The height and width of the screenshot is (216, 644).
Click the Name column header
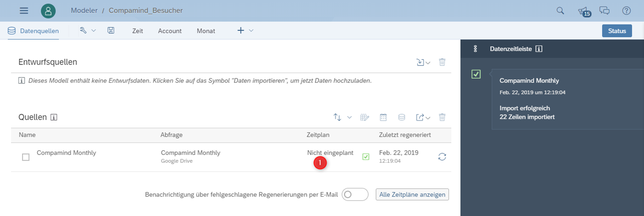click(x=27, y=135)
